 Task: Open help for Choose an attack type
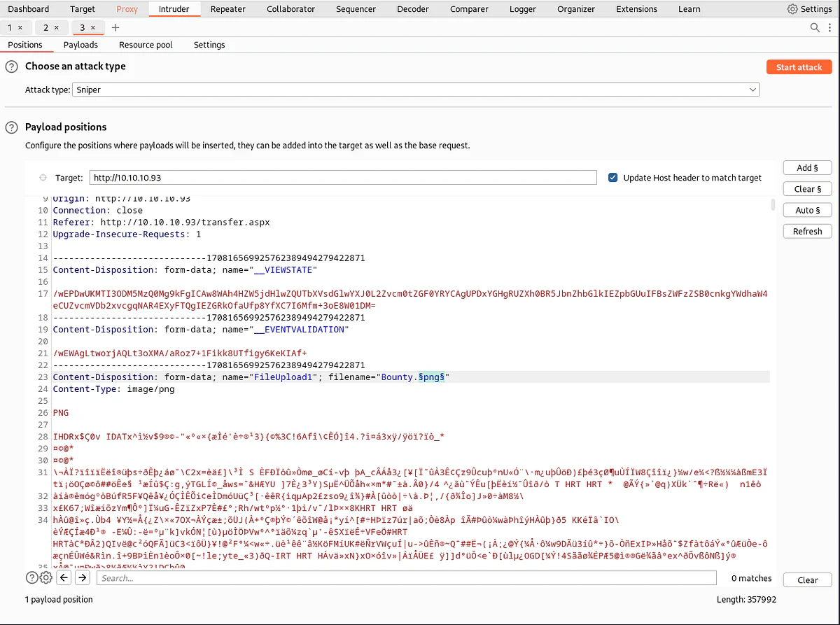pos(11,66)
